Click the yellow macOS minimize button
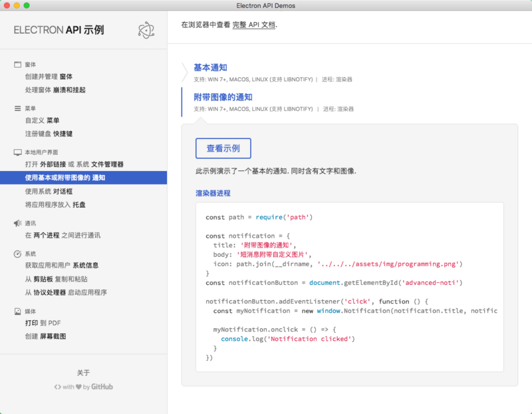The width and height of the screenshot is (532, 414). (x=17, y=5)
